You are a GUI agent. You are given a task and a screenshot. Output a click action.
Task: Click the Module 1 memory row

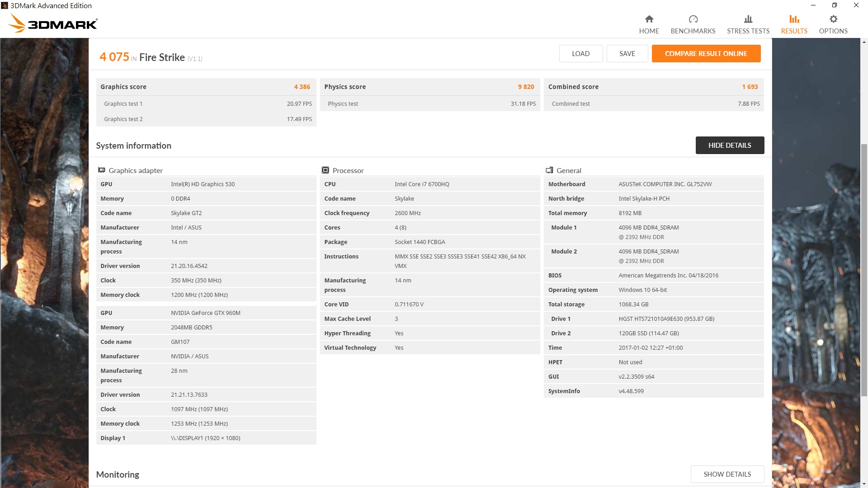[654, 232]
